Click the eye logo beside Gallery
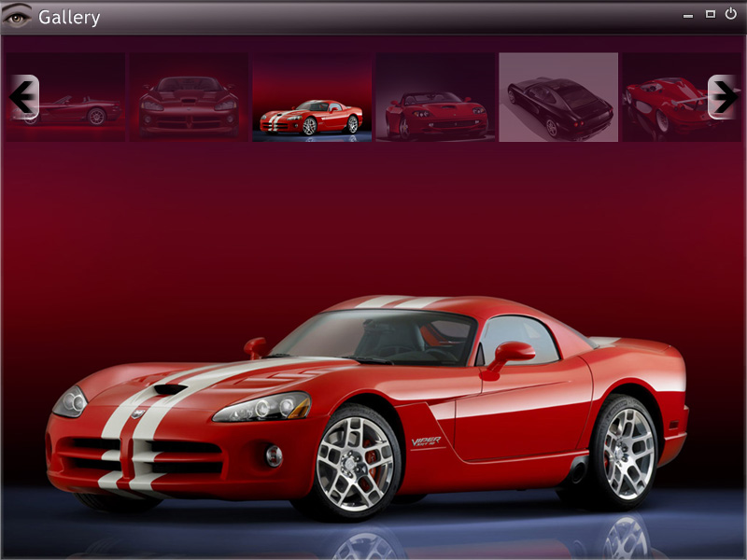Viewport: 747px width, 560px height. click(17, 17)
